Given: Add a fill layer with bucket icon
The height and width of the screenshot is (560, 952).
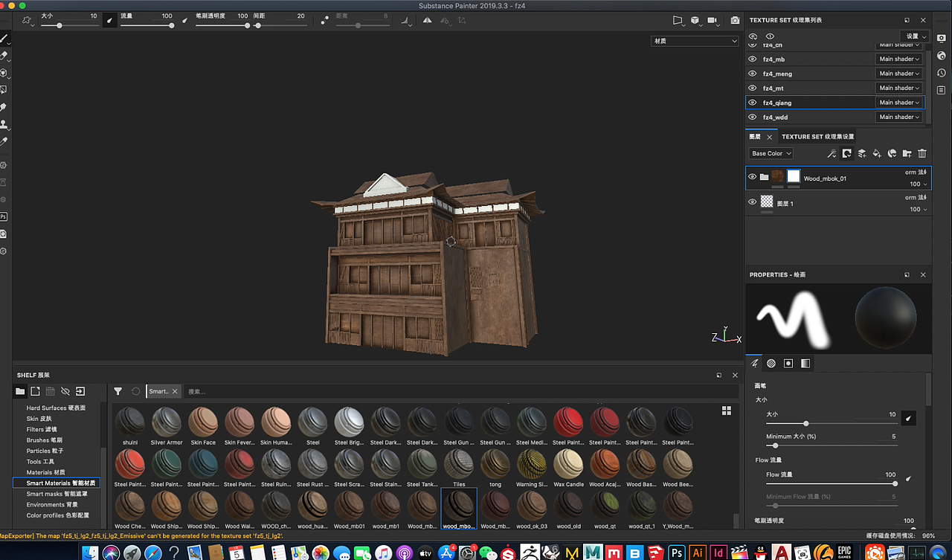Looking at the screenshot, I should coord(877,154).
